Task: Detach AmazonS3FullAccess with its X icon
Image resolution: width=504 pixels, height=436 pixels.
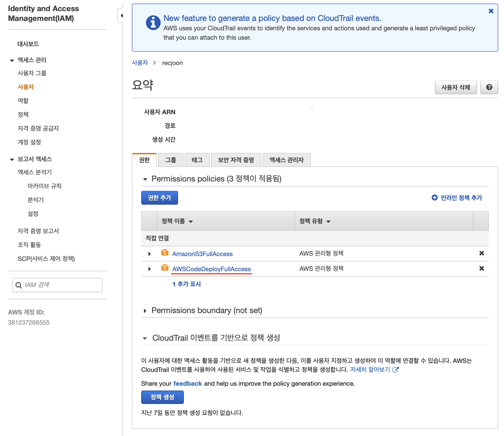Action: click(481, 253)
